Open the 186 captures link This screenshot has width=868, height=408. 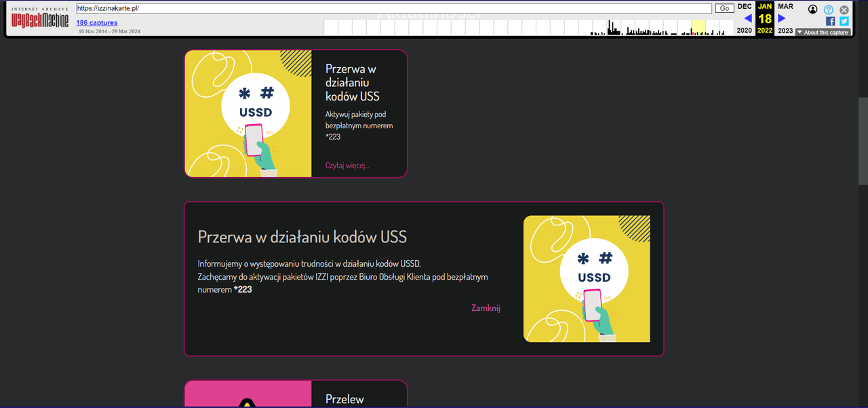[x=96, y=22]
